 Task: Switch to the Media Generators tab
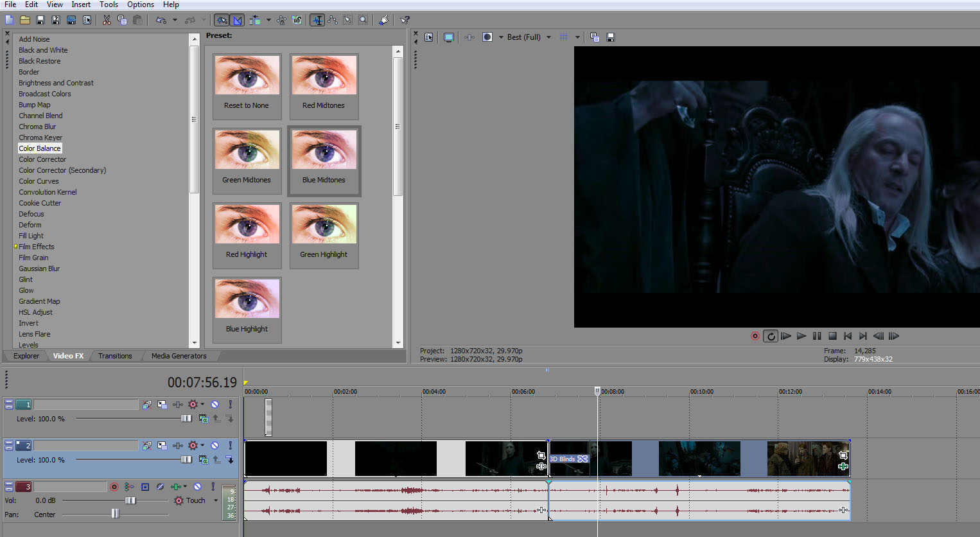point(179,356)
